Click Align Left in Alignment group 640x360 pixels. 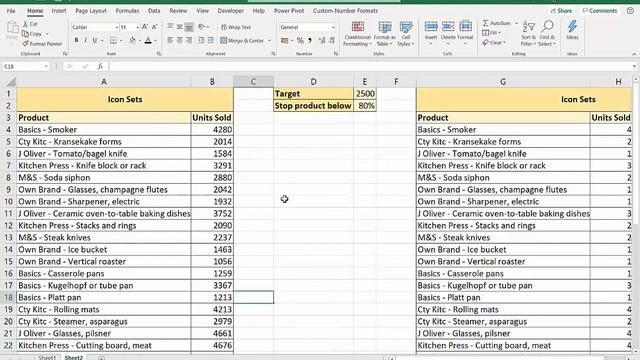pos(170,40)
